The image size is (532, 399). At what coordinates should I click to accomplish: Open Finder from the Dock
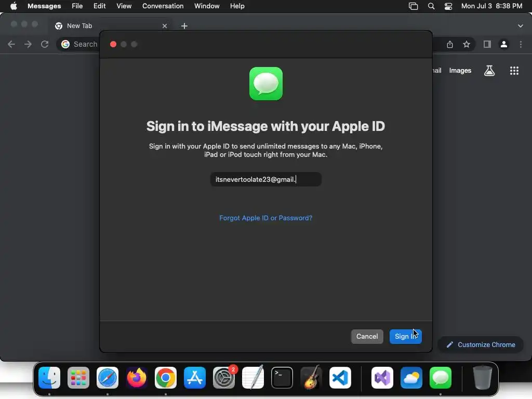[x=49, y=378]
